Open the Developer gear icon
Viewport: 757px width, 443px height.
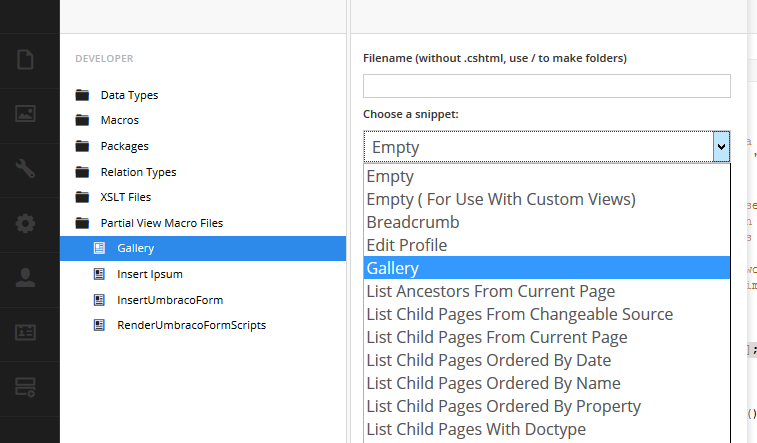click(x=25, y=223)
